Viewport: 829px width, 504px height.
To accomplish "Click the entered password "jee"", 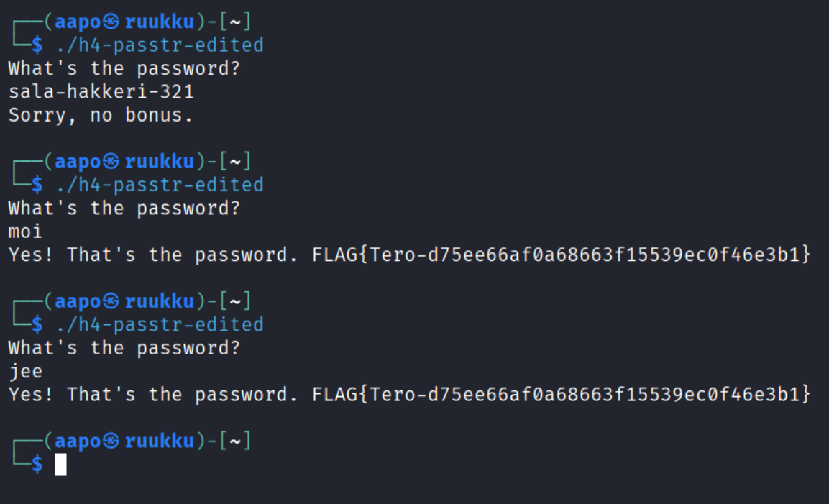I will pyautogui.click(x=25, y=371).
